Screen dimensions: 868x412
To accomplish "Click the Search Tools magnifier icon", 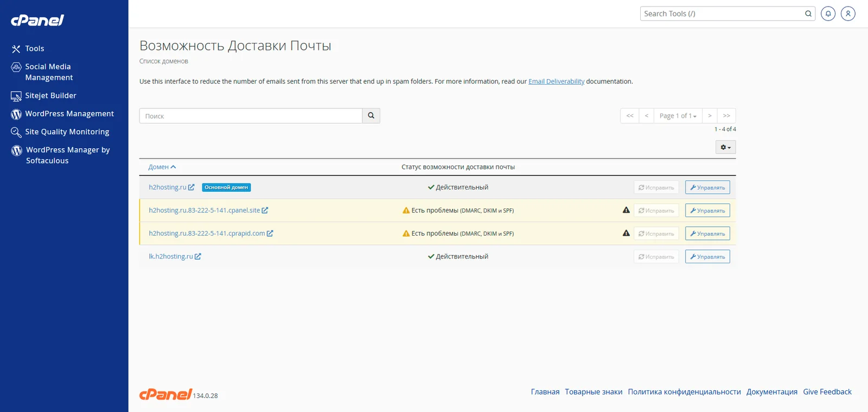I will (x=808, y=14).
